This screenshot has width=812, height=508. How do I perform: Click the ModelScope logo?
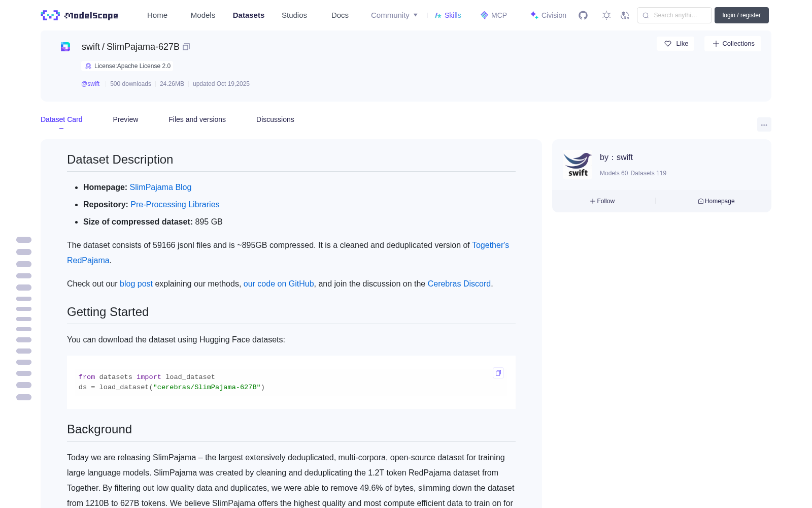tap(79, 15)
